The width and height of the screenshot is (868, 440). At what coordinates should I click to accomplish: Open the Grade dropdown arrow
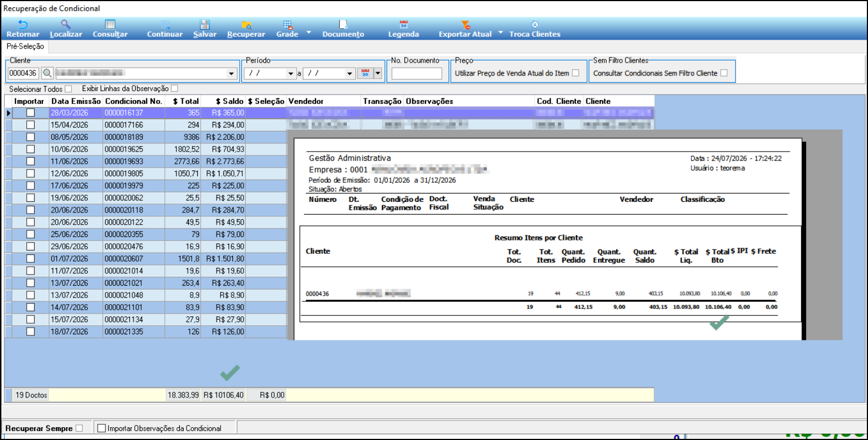pyautogui.click(x=309, y=32)
